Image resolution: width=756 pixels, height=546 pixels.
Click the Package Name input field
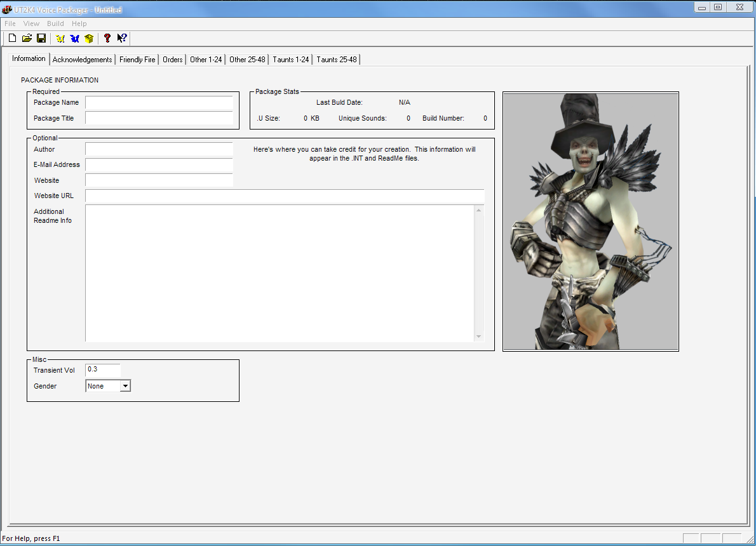tap(159, 103)
